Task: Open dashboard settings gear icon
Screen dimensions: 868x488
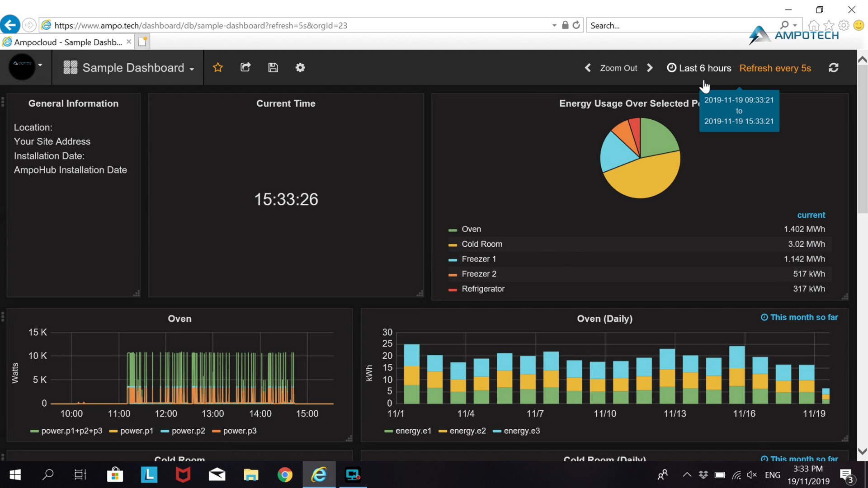Action: 300,68
